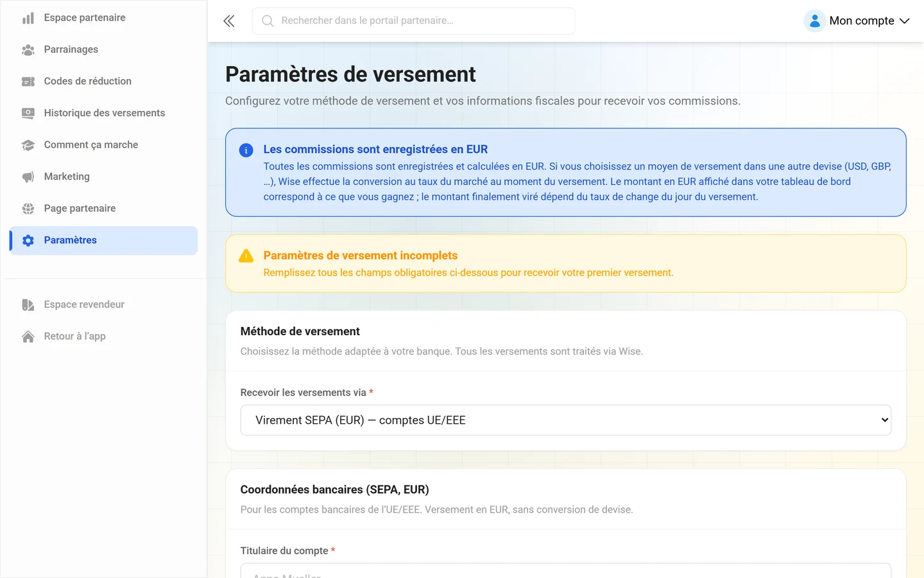
Task: Open the Comment ça marche page
Action: 104,145
